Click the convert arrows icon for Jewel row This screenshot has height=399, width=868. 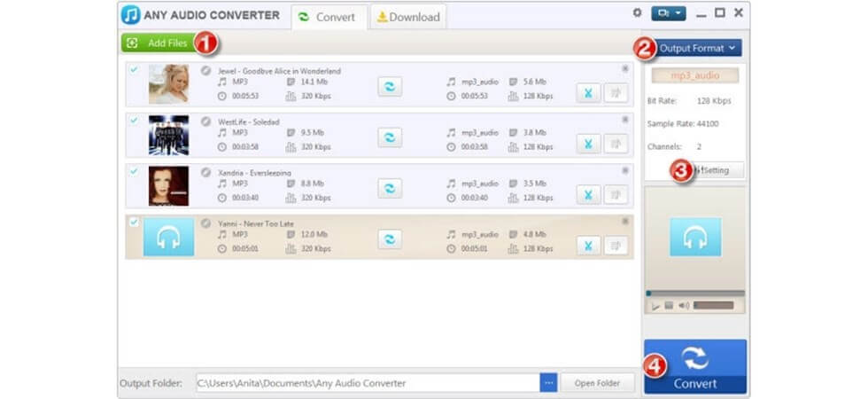390,87
